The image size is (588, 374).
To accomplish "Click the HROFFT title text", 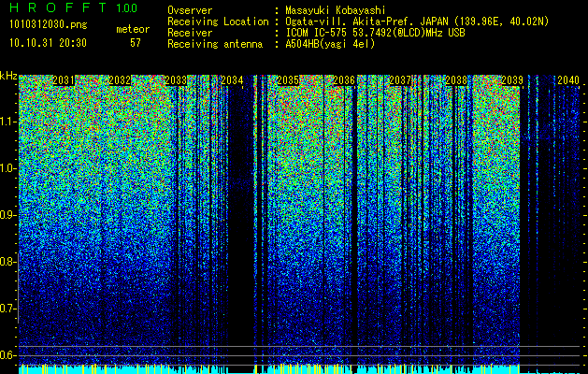I will coord(58,7).
